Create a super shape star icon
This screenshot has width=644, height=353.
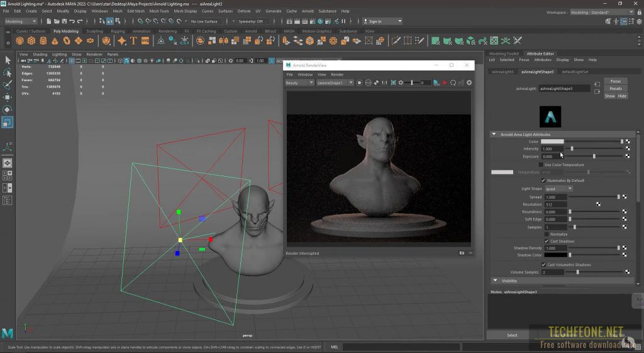pyautogui.click(x=121, y=41)
